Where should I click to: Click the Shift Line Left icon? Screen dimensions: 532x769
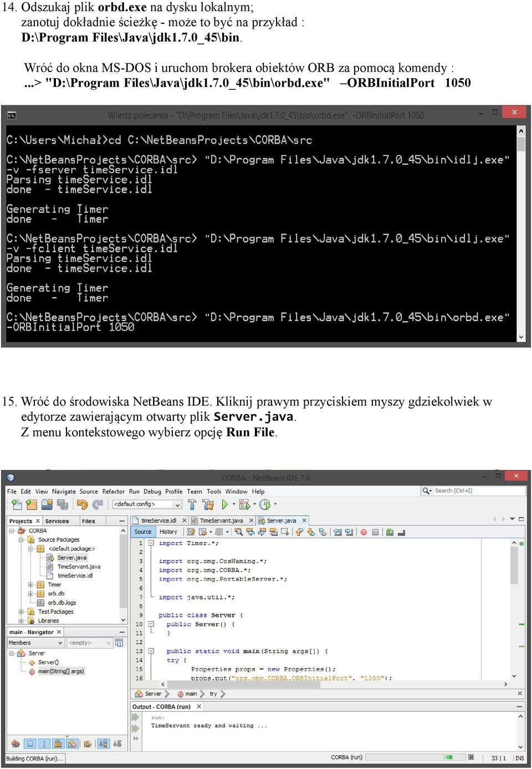pos(337,532)
